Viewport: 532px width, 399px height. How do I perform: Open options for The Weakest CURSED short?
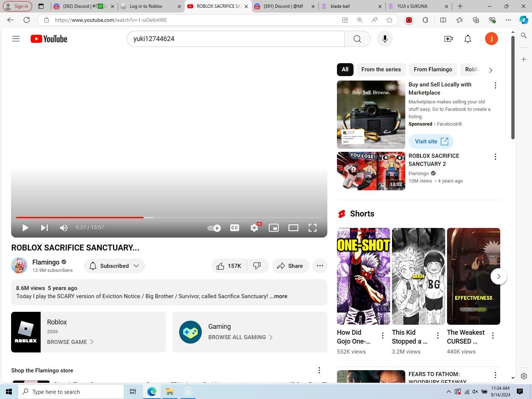(x=493, y=335)
